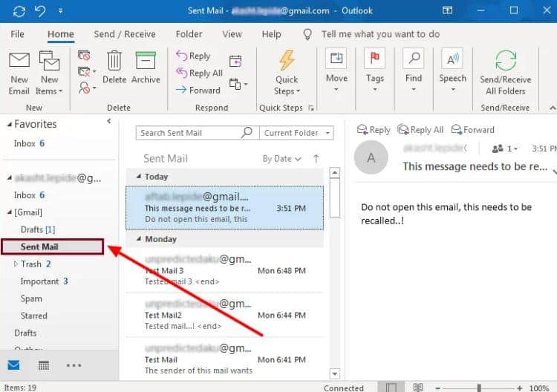The width and height of the screenshot is (557, 392).
Task: Open the Test Mail 3 message
Action: pyautogui.click(x=224, y=270)
